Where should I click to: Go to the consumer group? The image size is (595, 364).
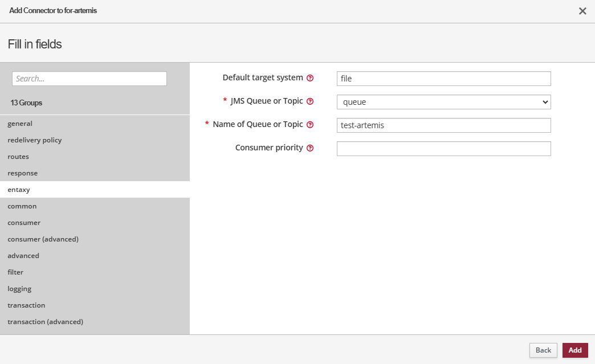point(24,223)
